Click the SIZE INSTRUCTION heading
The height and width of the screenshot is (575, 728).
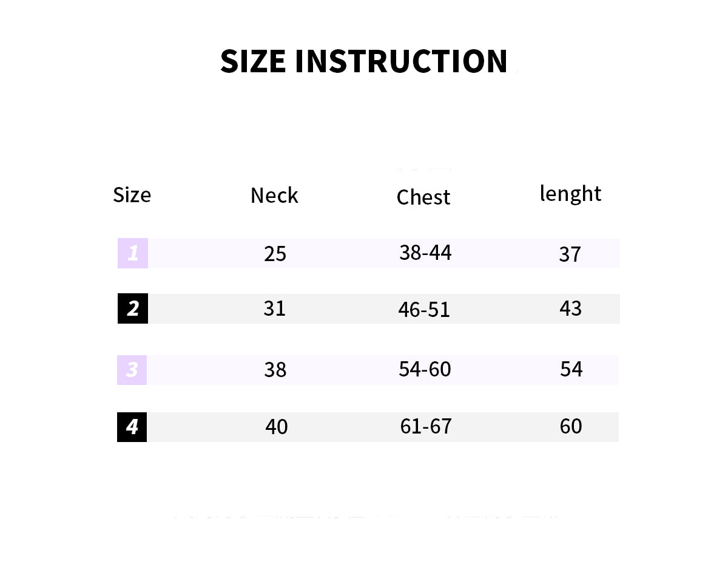(x=363, y=61)
